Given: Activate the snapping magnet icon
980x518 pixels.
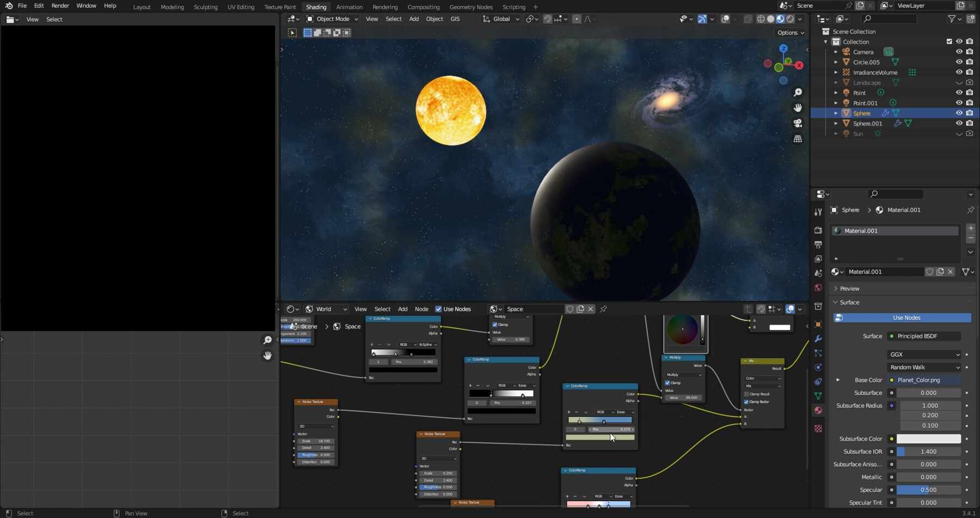Looking at the screenshot, I should tap(547, 19).
